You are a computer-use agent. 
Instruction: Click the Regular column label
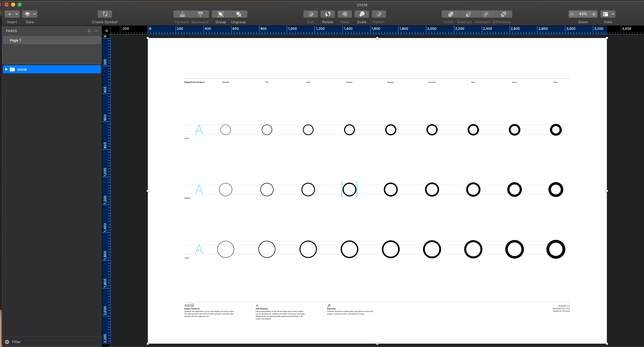click(x=349, y=82)
